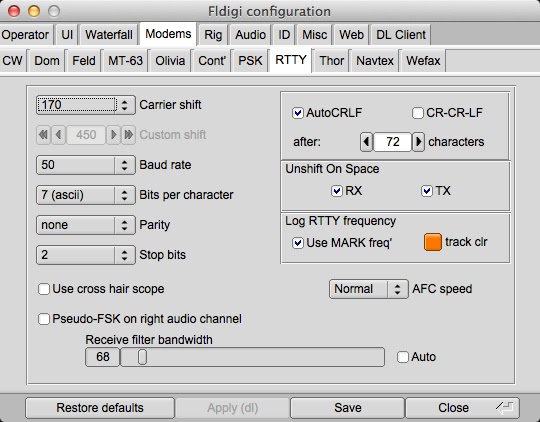Screen dimensions: 540x422
Task: Select the Wefax modem tab
Action: [423, 61]
